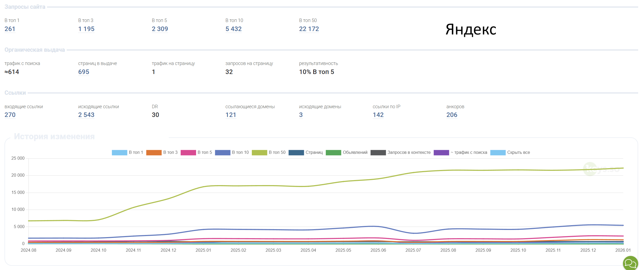Toggle the 'В топ 50' legend series
The height and width of the screenshot is (270, 644).
click(x=269, y=153)
